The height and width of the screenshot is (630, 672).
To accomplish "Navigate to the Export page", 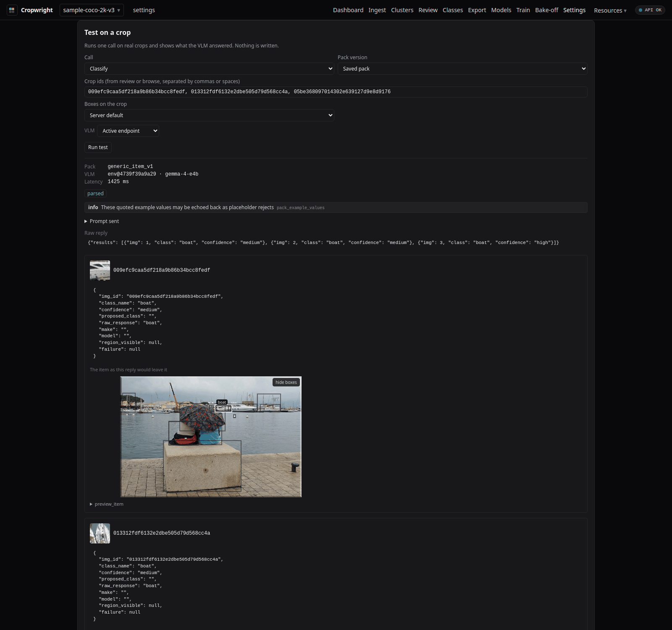I will pyautogui.click(x=477, y=10).
